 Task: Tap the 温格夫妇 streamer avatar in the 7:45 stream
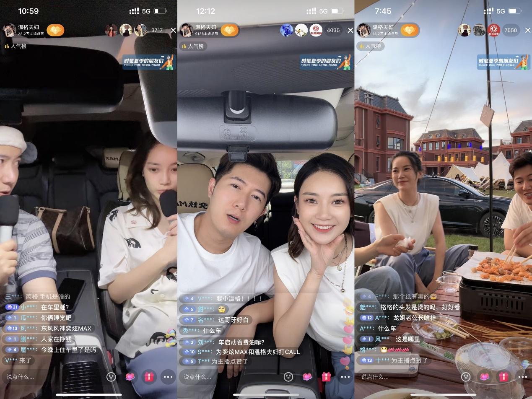pyautogui.click(x=364, y=30)
